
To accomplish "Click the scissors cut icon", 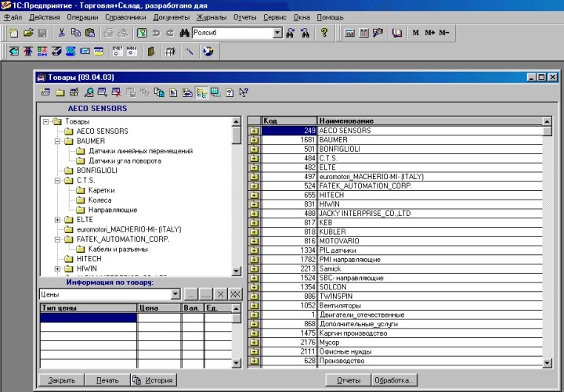I will click(62, 33).
